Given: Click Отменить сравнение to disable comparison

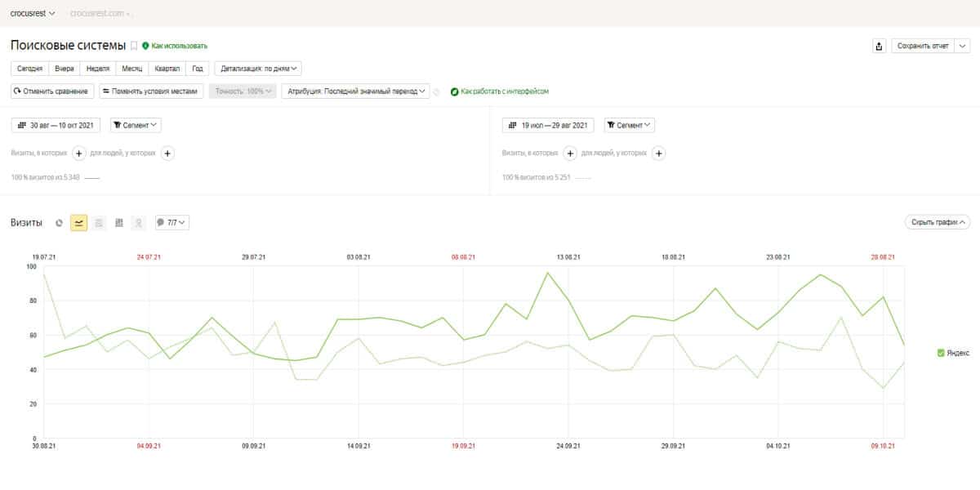Looking at the screenshot, I should (x=52, y=91).
